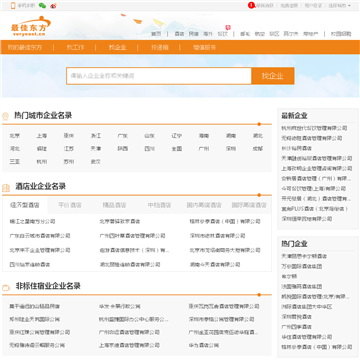Choose 山东 in hot cities list
This screenshot has height=360, width=360.
point(150,136)
